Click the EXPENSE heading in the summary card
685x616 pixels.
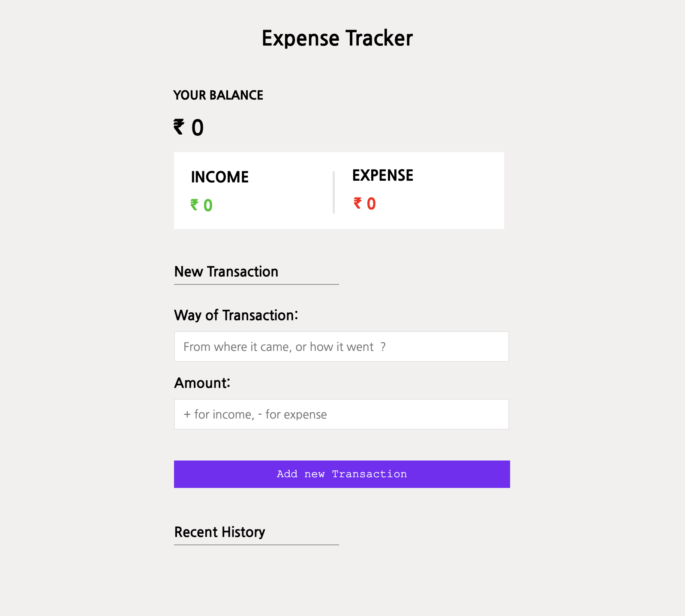point(382,175)
